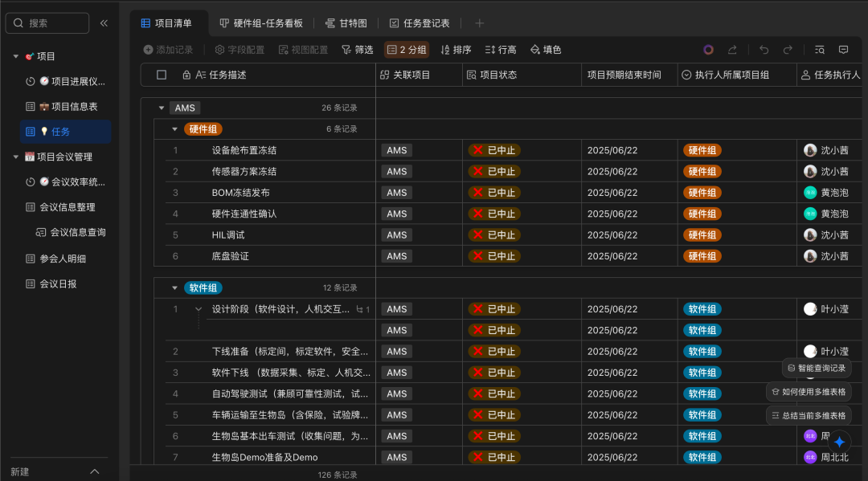
Task: Collapse the 硬件组 group
Action: point(174,129)
